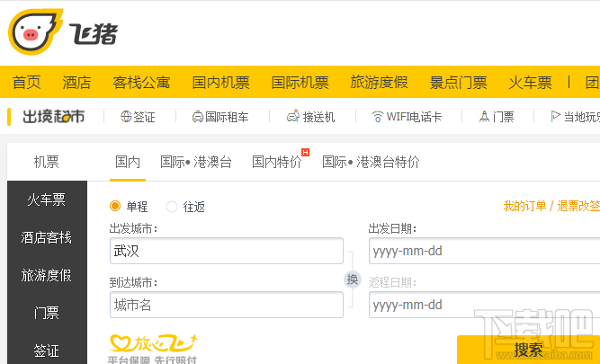Viewport: 600px width, 364px height.
Task: Click the 出发城市 field containing 武汉
Action: (x=227, y=251)
